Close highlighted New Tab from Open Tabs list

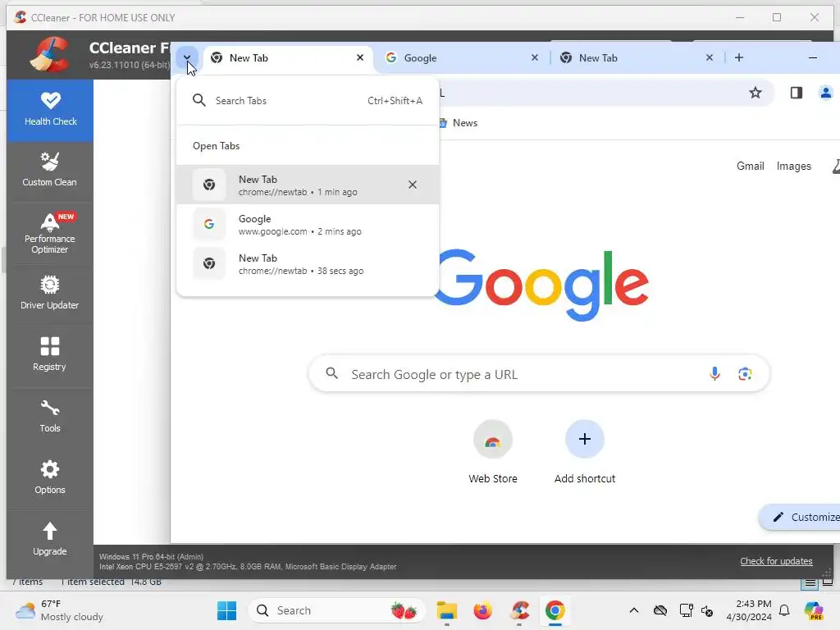412,185
